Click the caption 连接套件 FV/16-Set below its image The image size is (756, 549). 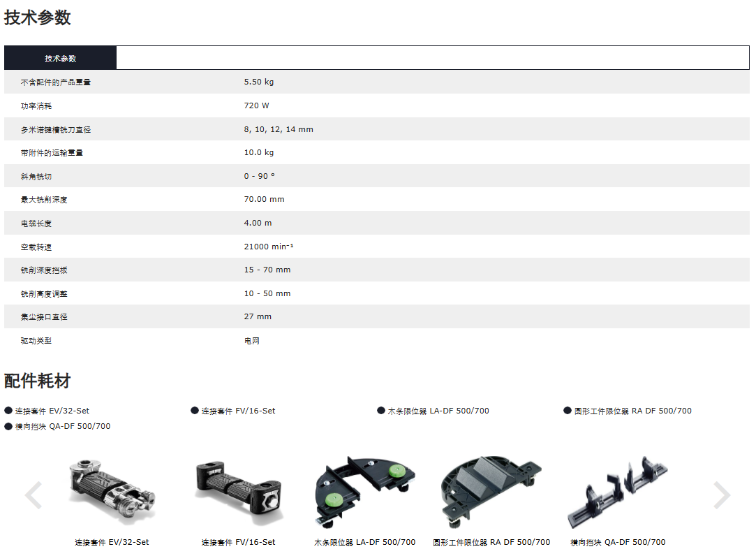tap(238, 542)
